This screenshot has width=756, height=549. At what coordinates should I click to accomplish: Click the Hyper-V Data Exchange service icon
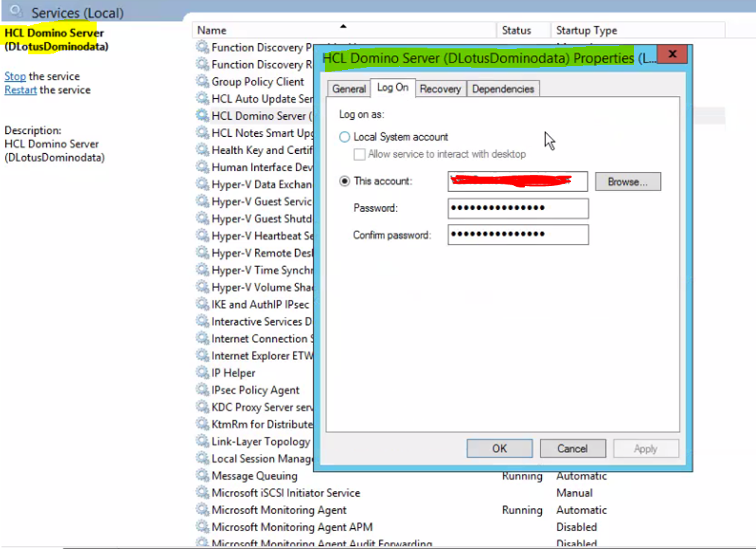pos(201,184)
